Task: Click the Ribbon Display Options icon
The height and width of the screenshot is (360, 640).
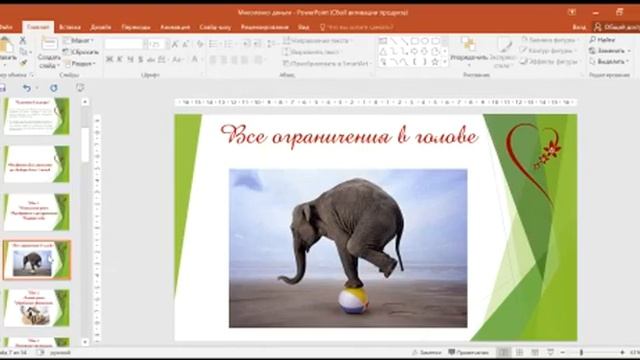Action: click(572, 12)
